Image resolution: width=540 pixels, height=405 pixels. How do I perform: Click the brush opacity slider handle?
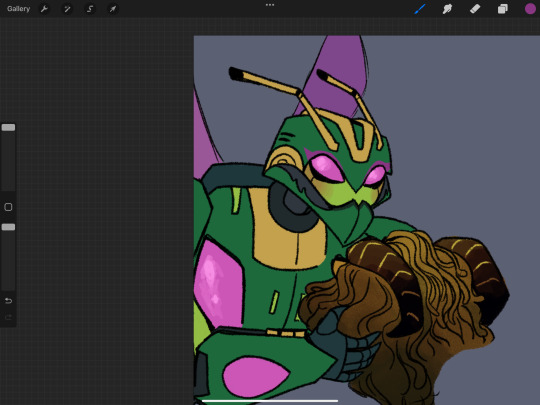(8, 227)
